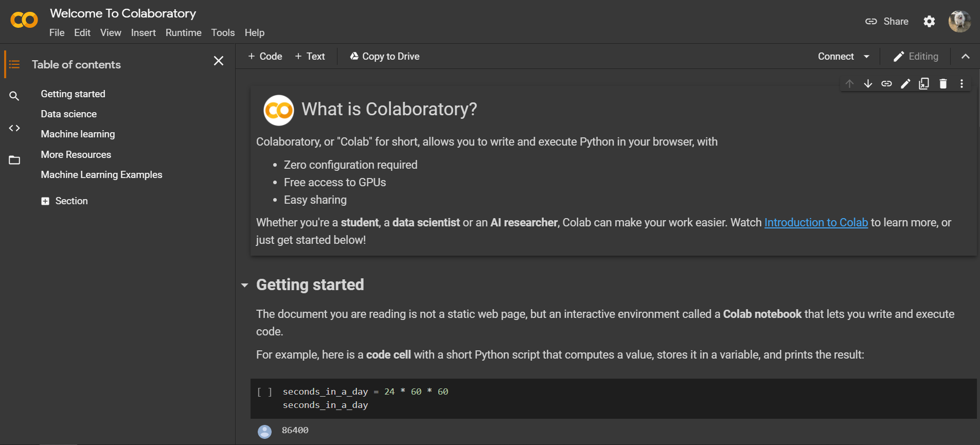Move cell down with the down arrow
This screenshot has height=445, width=980.
click(x=868, y=84)
